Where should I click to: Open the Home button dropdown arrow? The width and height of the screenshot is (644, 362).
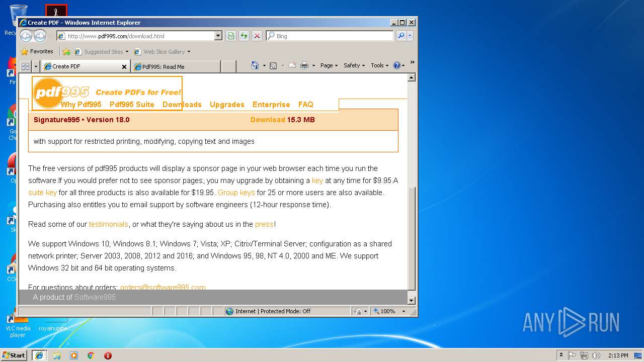click(264, 65)
